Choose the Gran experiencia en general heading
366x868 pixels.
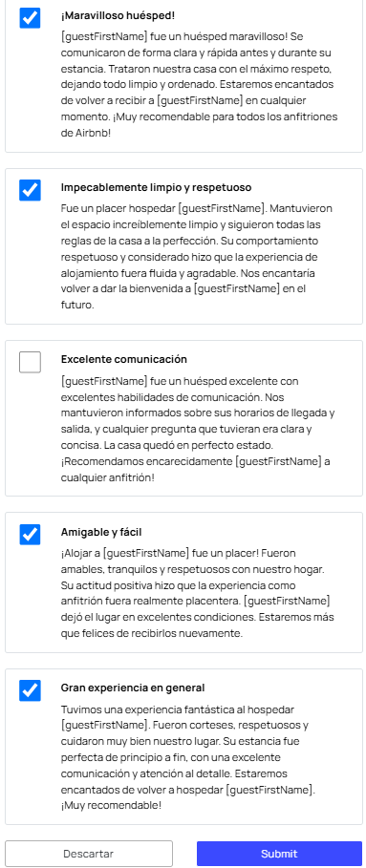coord(133,688)
